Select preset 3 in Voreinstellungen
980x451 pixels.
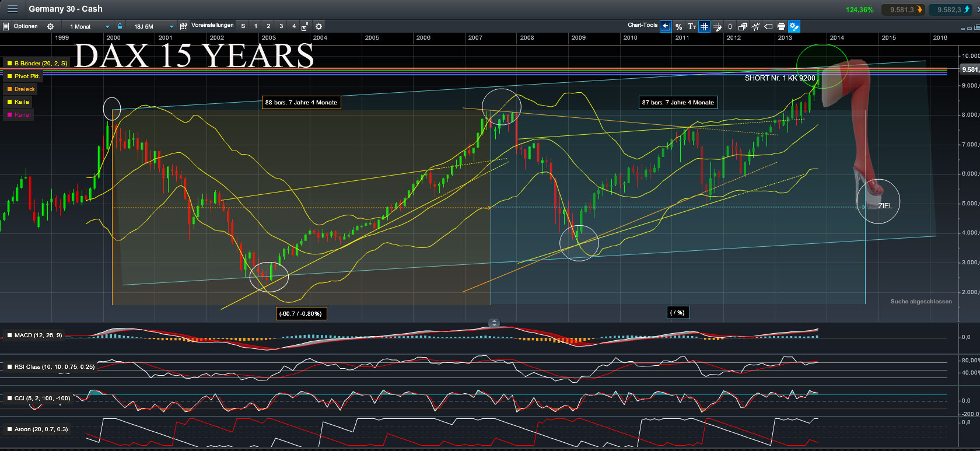tap(281, 26)
